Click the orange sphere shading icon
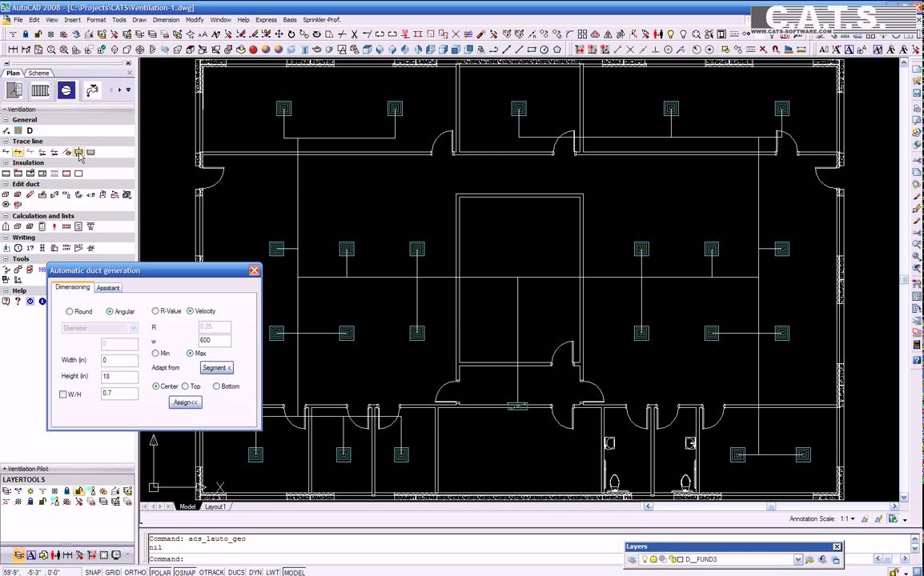Viewport: 924px width, 576px height. click(x=266, y=50)
